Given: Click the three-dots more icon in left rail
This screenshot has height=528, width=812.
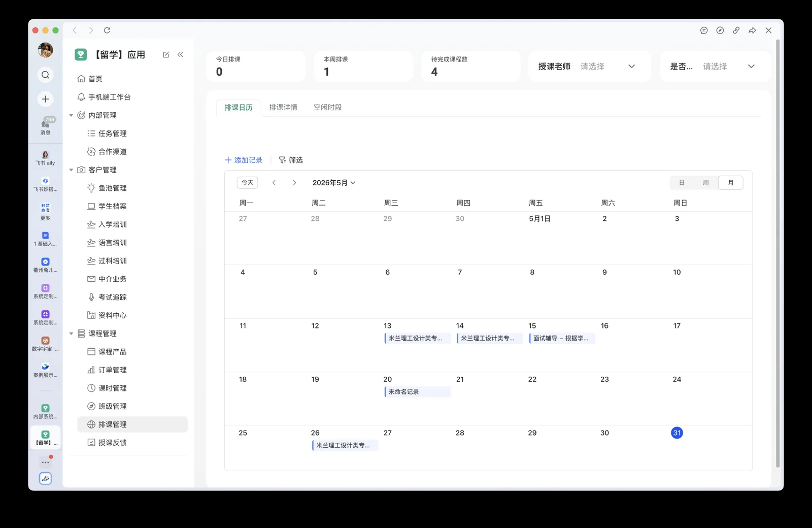Looking at the screenshot, I should (x=45, y=462).
